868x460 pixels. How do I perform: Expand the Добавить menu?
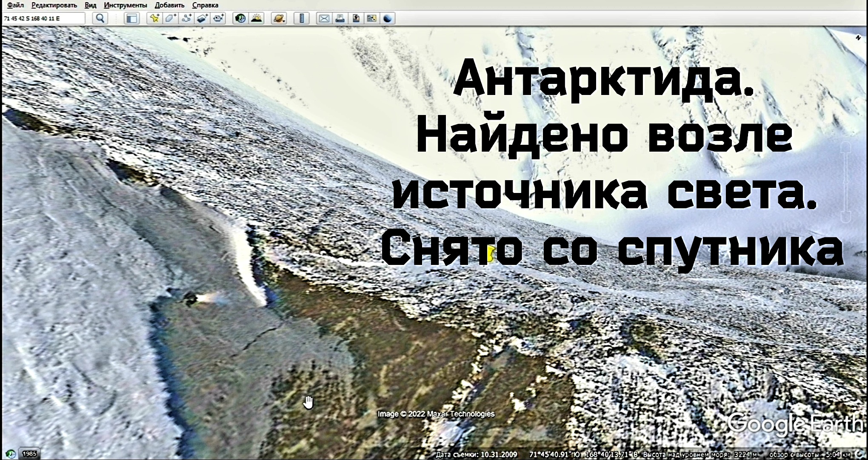pos(169,5)
